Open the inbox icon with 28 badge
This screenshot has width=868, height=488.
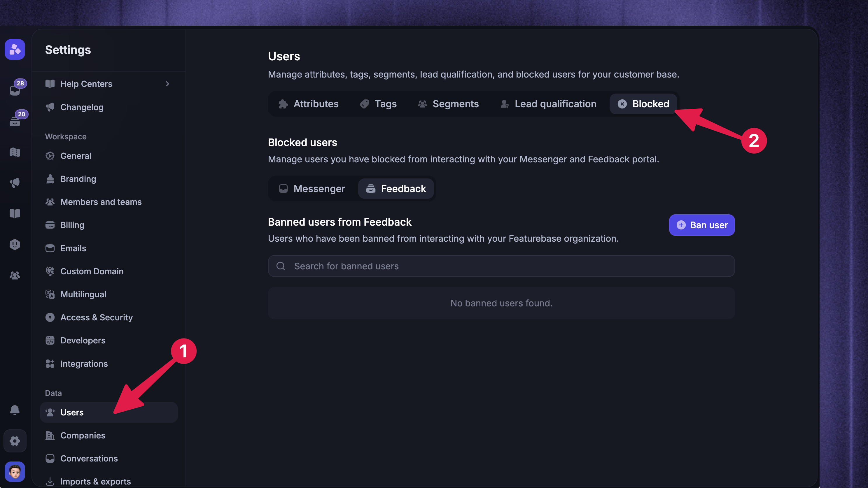[15, 90]
